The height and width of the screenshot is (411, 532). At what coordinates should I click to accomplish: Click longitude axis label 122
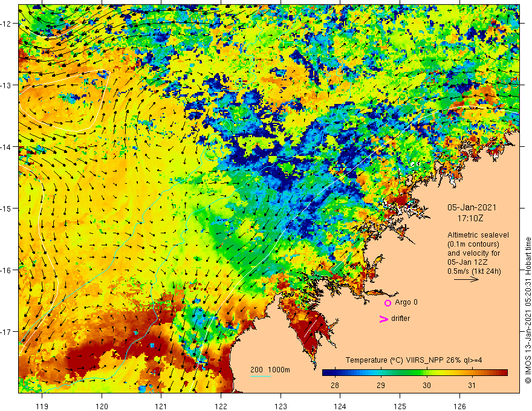221,406
